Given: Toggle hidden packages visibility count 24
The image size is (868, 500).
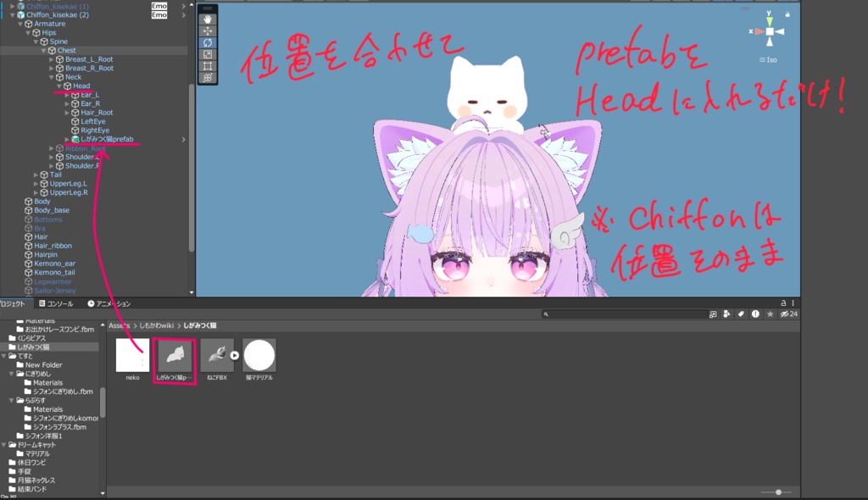Looking at the screenshot, I should (789, 314).
